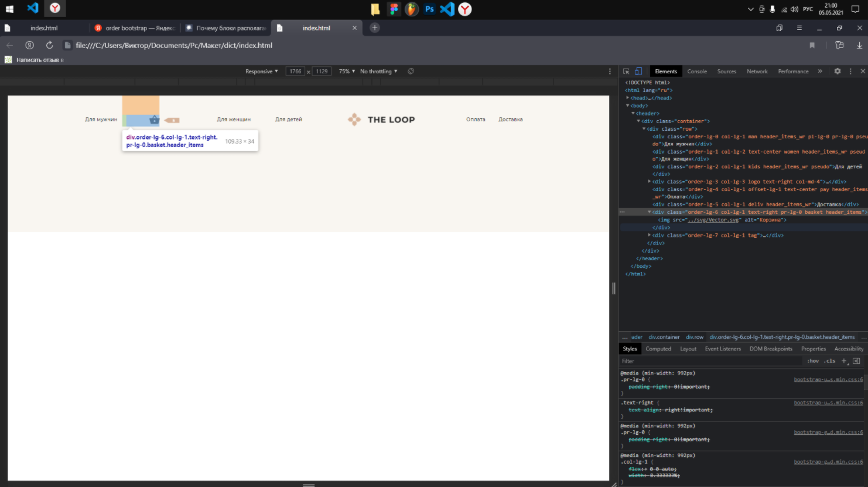Image resolution: width=868 pixels, height=487 pixels.
Task: Open the Accessibility tab
Action: [849, 349]
